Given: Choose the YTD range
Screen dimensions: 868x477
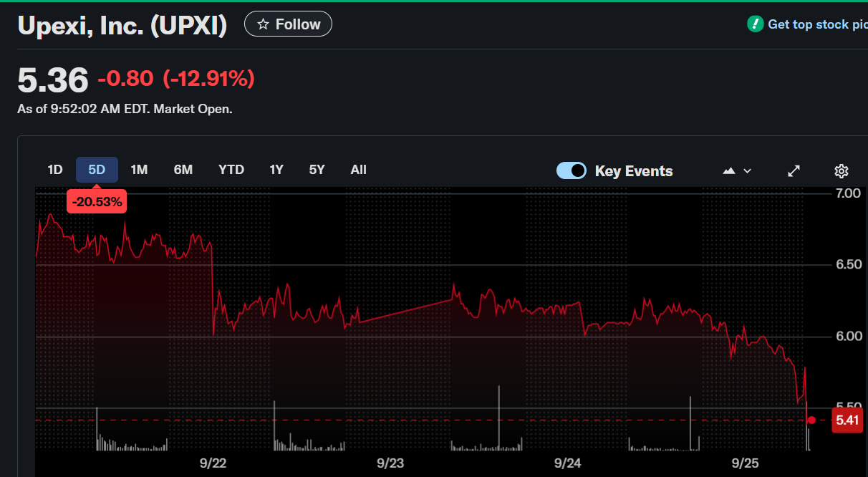Looking at the screenshot, I should pyautogui.click(x=231, y=170).
